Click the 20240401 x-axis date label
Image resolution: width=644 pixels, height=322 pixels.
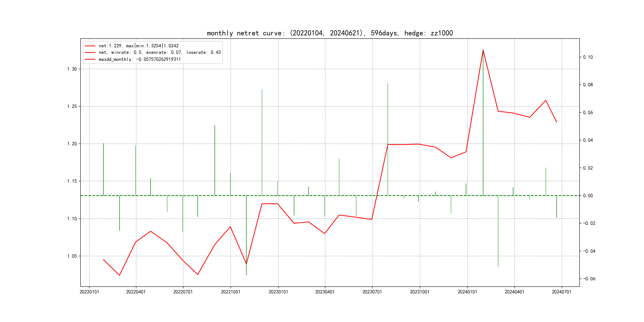click(514, 292)
